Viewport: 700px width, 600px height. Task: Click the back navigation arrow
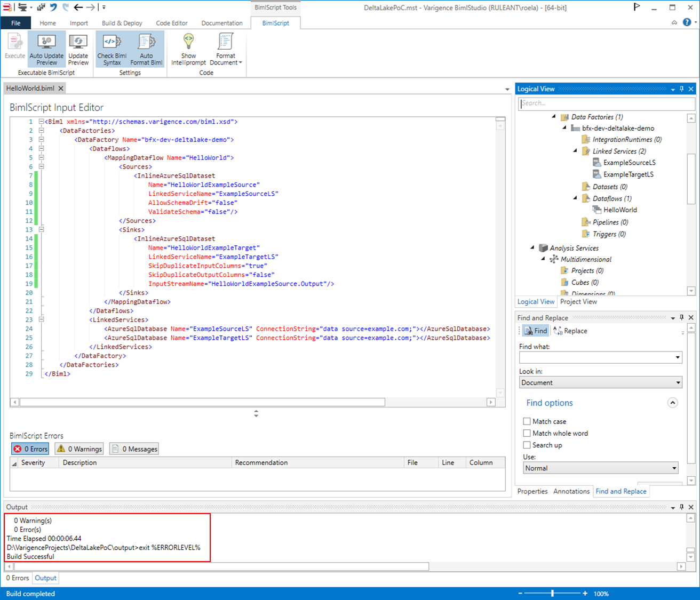[78, 7]
